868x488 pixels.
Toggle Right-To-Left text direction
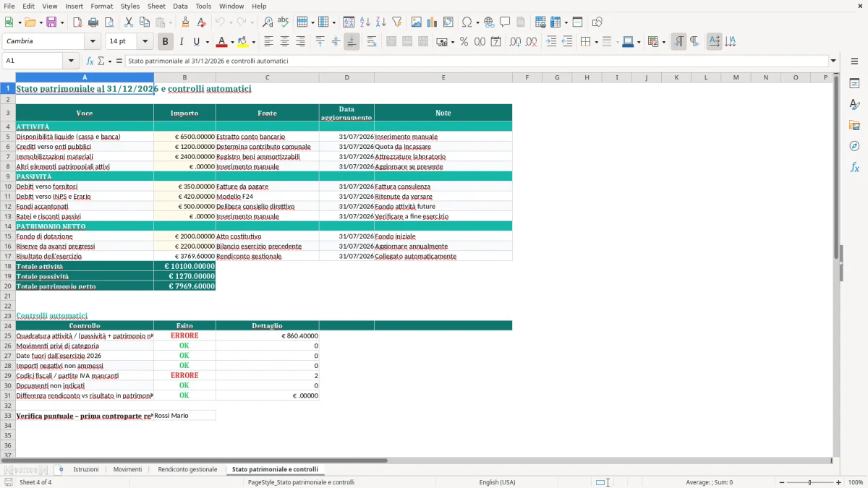(x=694, y=42)
